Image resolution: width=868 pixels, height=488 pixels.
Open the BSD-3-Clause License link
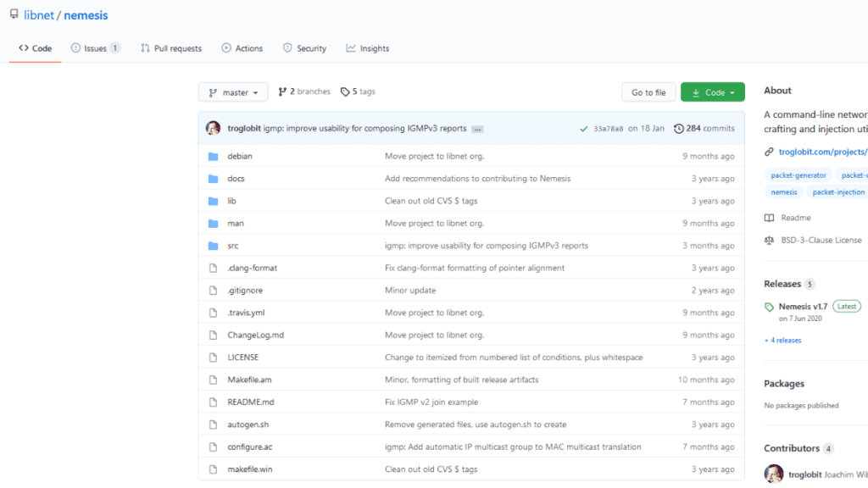click(x=821, y=240)
